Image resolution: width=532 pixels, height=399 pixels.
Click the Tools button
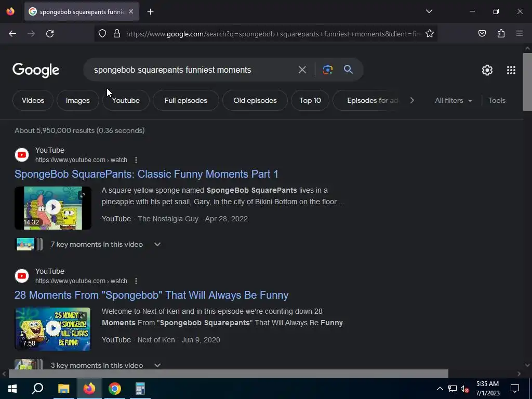point(497,100)
